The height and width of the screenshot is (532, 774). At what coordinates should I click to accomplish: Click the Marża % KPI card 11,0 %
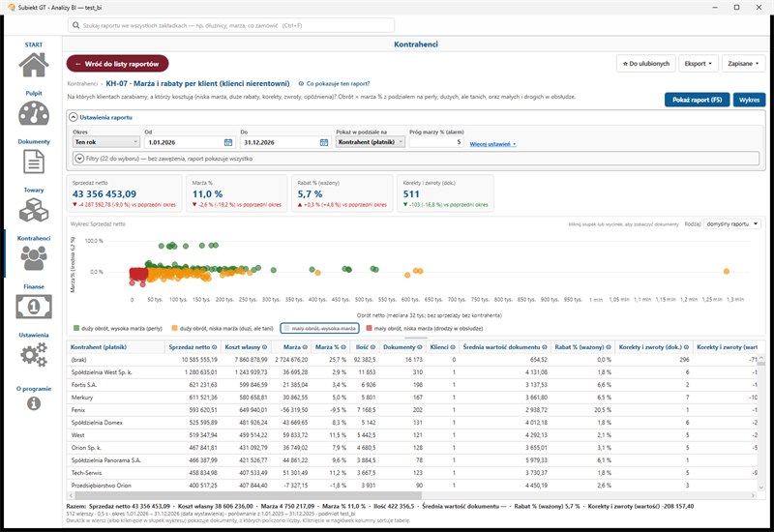pyautogui.click(x=236, y=193)
